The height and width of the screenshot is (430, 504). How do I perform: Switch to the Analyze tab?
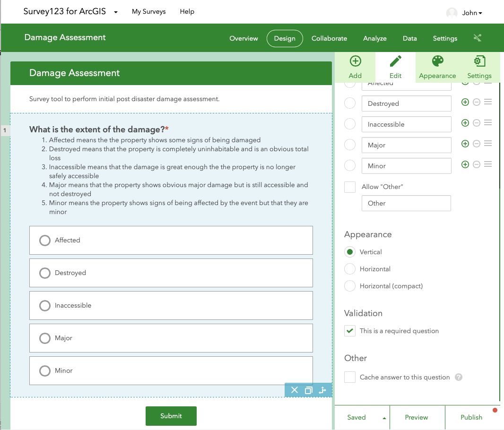pyautogui.click(x=374, y=39)
